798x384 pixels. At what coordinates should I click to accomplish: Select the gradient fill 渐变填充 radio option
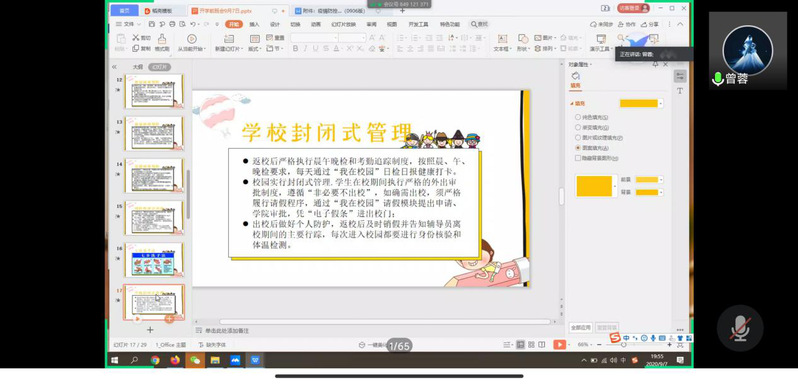point(578,128)
